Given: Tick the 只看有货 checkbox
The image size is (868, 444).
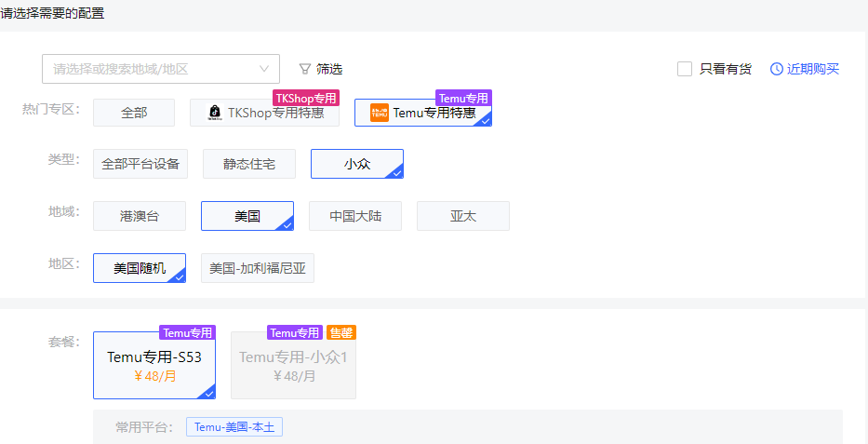Looking at the screenshot, I should (685, 69).
